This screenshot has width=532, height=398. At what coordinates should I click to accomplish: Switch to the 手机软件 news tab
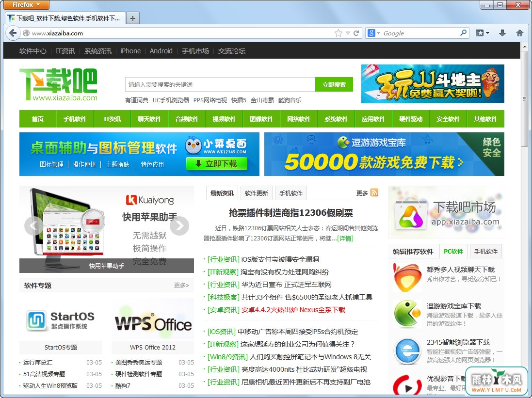point(291,193)
